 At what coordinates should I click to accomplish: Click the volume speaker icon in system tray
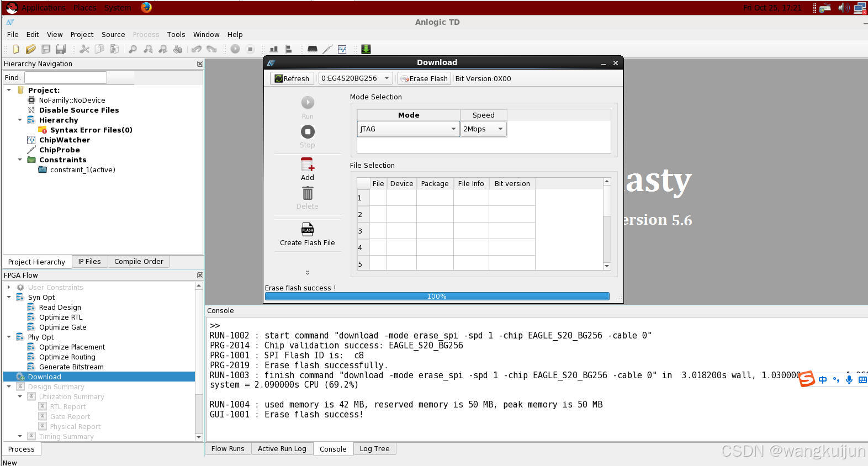[844, 8]
